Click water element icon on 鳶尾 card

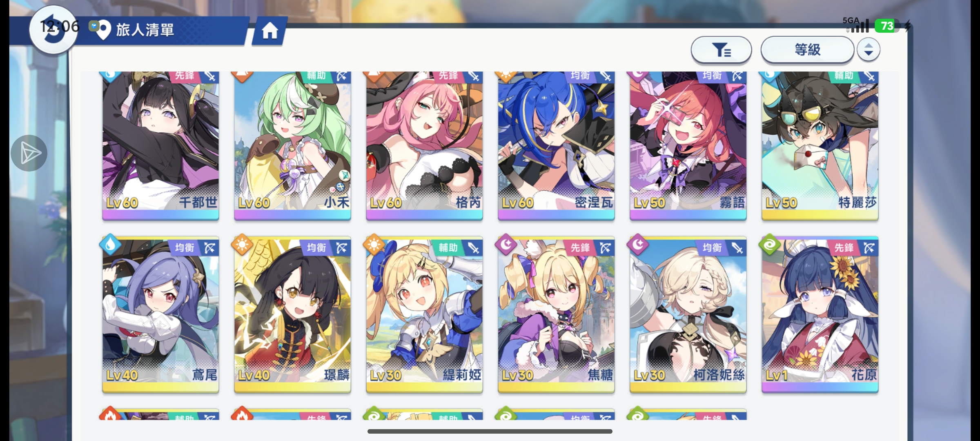tap(110, 245)
